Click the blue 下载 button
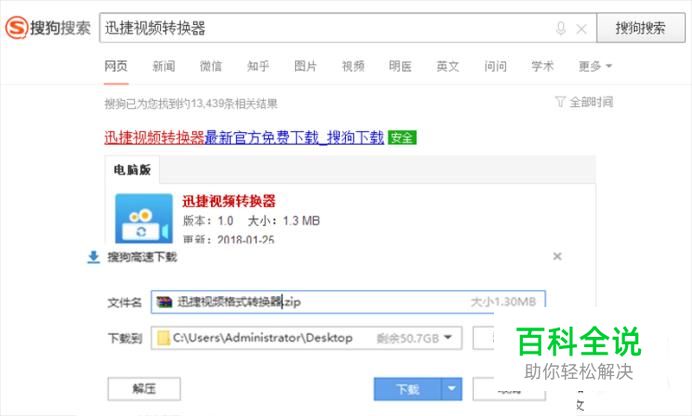692x416 pixels. coord(407,389)
